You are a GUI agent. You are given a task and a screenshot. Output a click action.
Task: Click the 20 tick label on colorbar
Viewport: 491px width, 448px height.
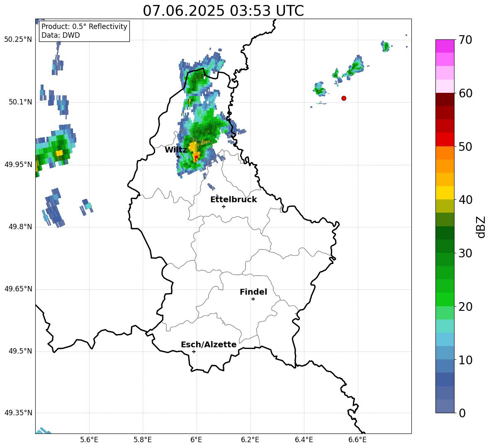(x=465, y=307)
